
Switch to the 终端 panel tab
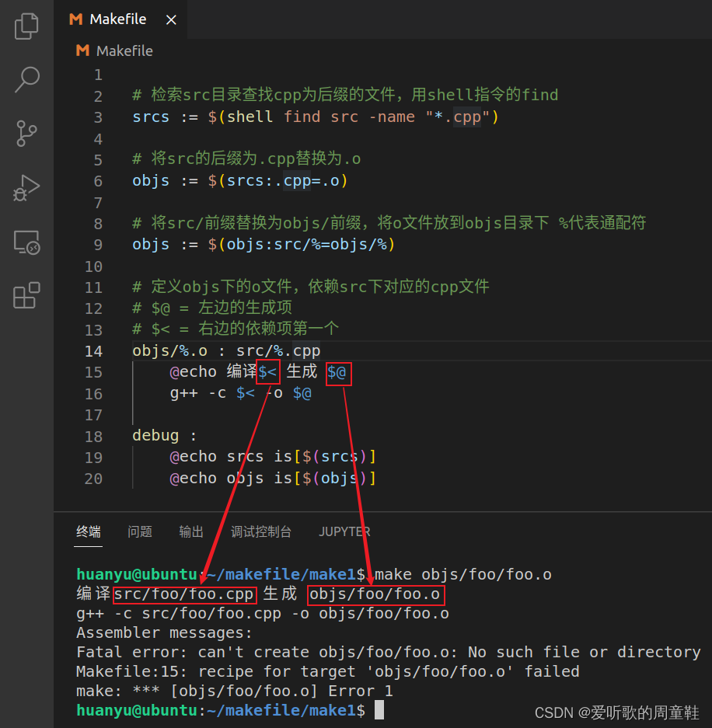(x=89, y=531)
